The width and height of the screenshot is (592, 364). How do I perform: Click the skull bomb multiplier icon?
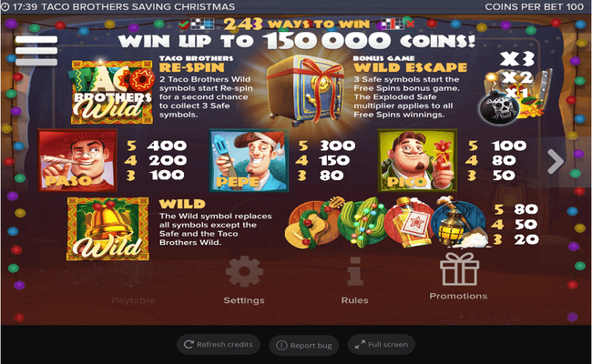click(x=499, y=108)
